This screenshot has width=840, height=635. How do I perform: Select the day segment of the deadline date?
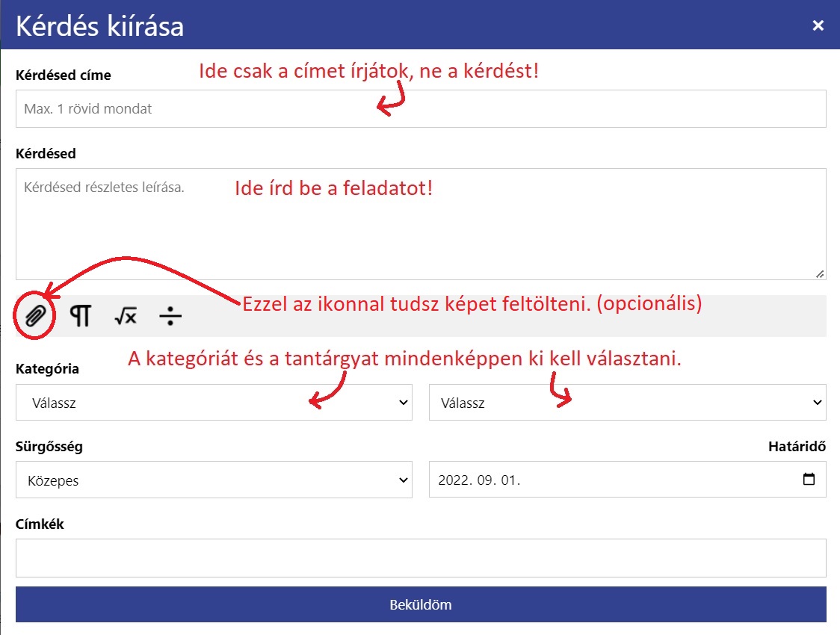click(x=510, y=480)
